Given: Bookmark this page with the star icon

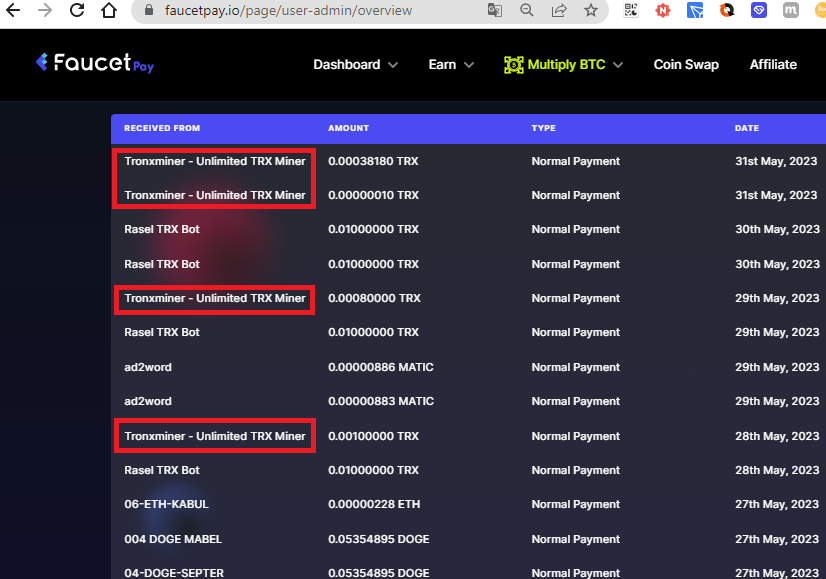Looking at the screenshot, I should pos(591,10).
